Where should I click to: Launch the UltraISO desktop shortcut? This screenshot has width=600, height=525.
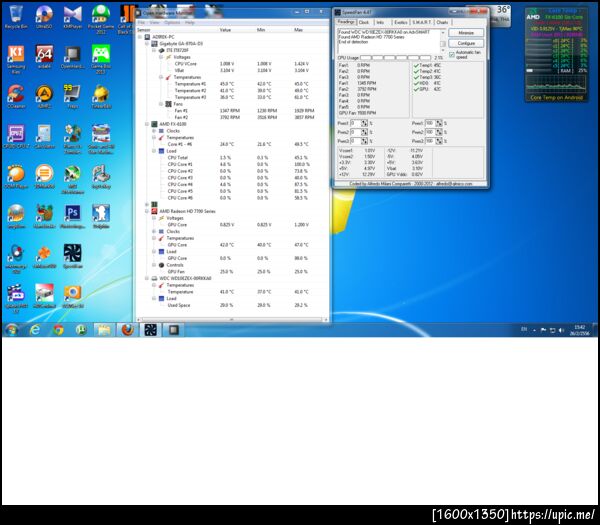coord(44,15)
